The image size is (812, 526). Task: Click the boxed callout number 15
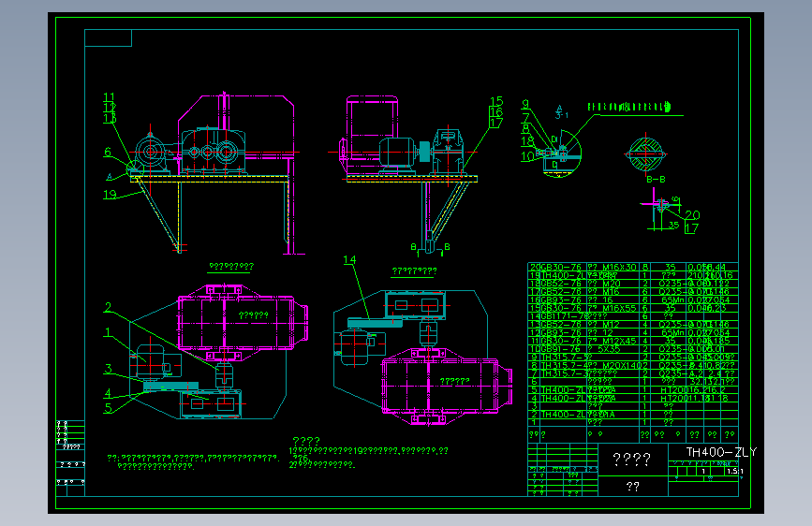tap(496, 101)
